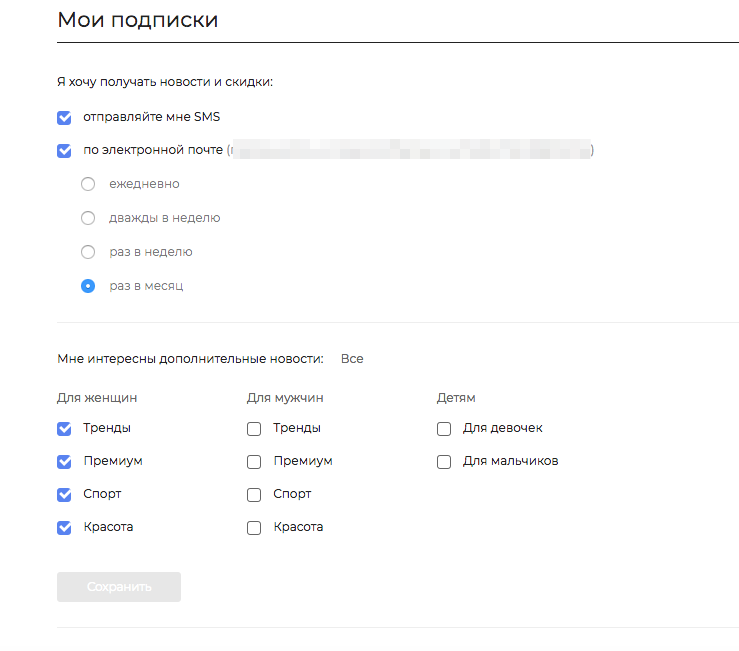The image size is (739, 651).
Task: Enable men's 'Красота' checkbox
Action: click(254, 527)
